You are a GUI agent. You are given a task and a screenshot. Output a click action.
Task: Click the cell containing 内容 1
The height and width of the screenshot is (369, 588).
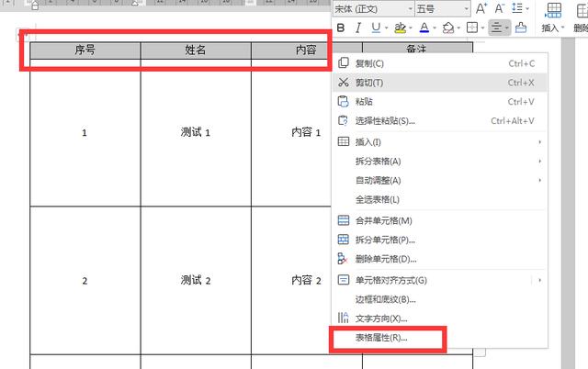[x=292, y=132]
